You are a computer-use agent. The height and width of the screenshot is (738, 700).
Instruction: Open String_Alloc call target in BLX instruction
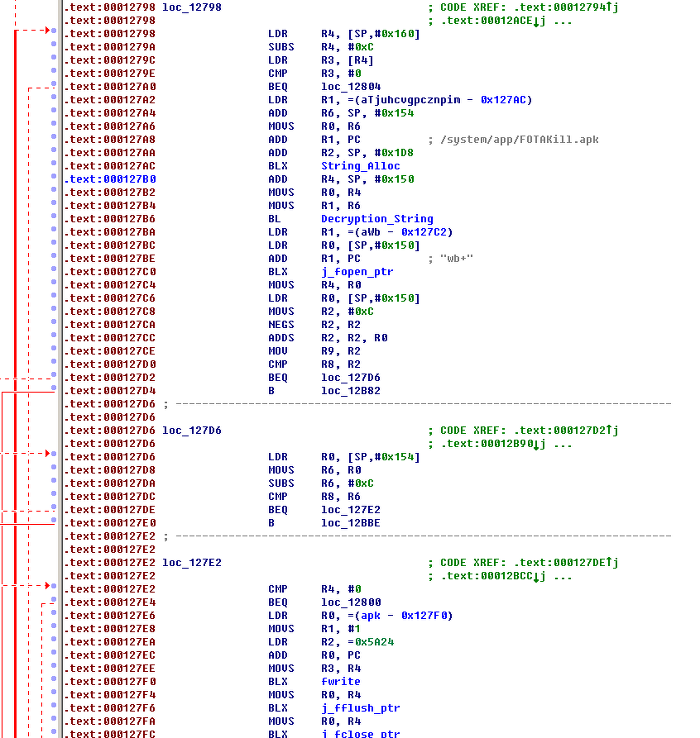[x=360, y=166]
